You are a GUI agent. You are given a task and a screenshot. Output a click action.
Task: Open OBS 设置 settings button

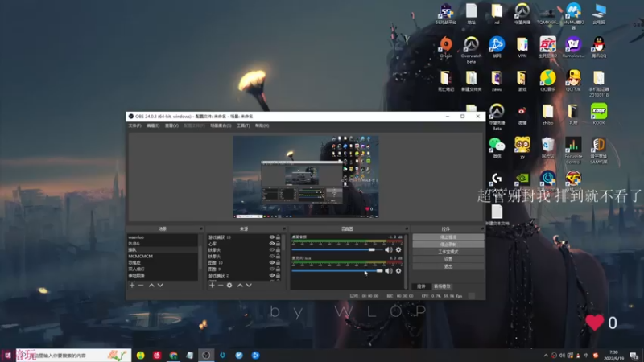(448, 259)
